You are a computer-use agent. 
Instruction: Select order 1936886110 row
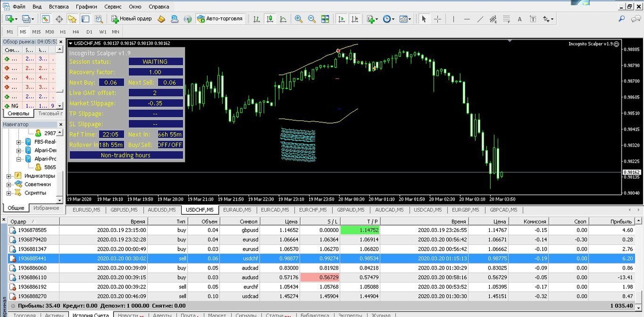[x=321, y=277]
